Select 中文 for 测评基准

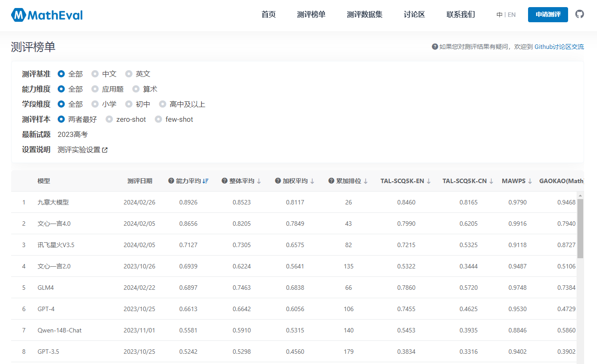pyautogui.click(x=95, y=74)
